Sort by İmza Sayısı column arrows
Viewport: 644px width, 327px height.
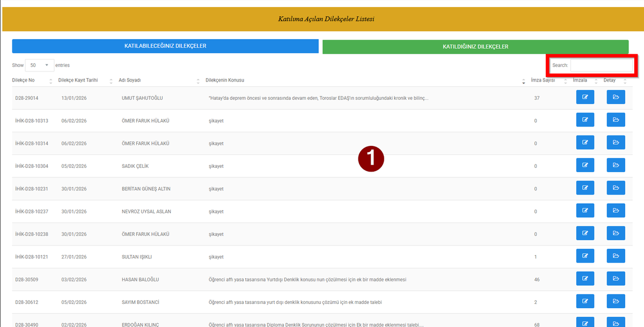pos(566,81)
